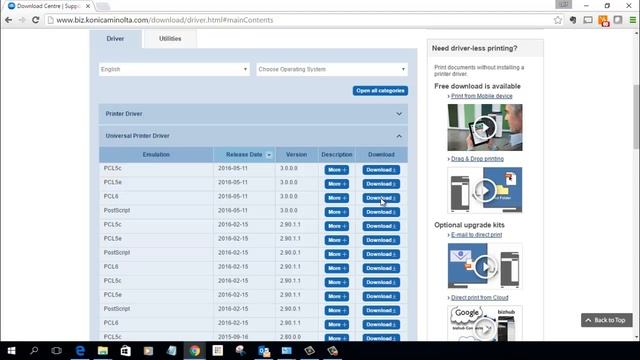The width and height of the screenshot is (640, 360).
Task: Open the E-mail to direct print link
Action: tap(476, 235)
